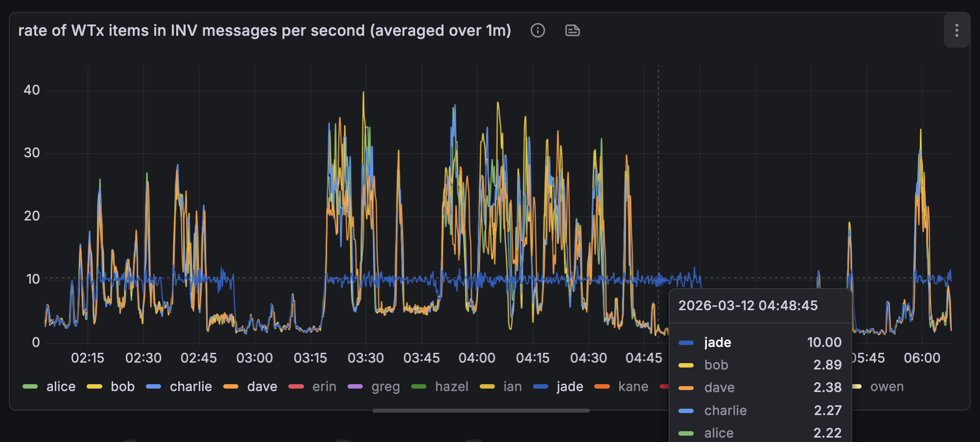Click the horizontal scrollbar below the legend

click(x=481, y=411)
